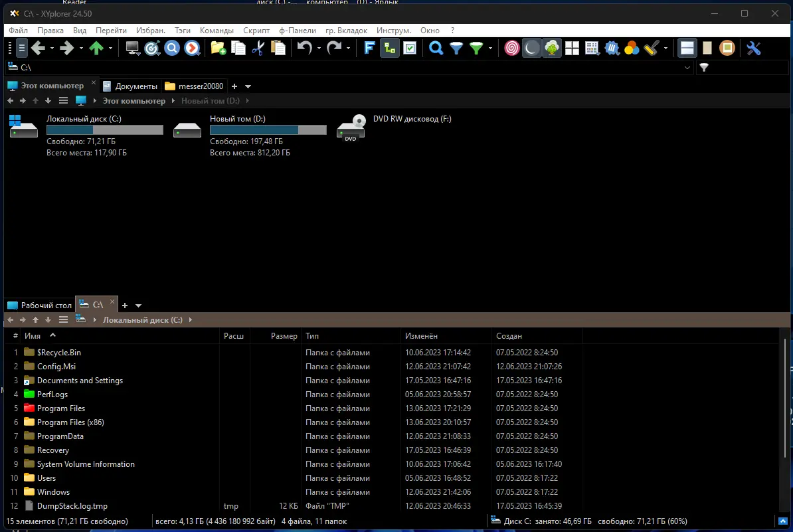Sort by Имя column header
The height and width of the screenshot is (532, 793).
(x=33, y=336)
